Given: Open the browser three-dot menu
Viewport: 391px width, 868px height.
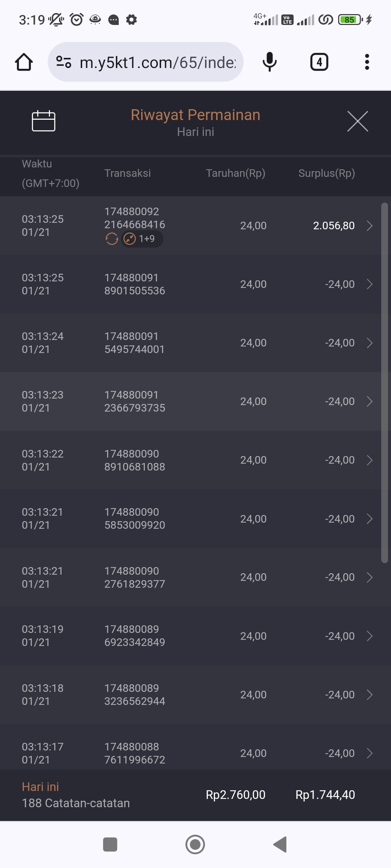Looking at the screenshot, I should (367, 62).
